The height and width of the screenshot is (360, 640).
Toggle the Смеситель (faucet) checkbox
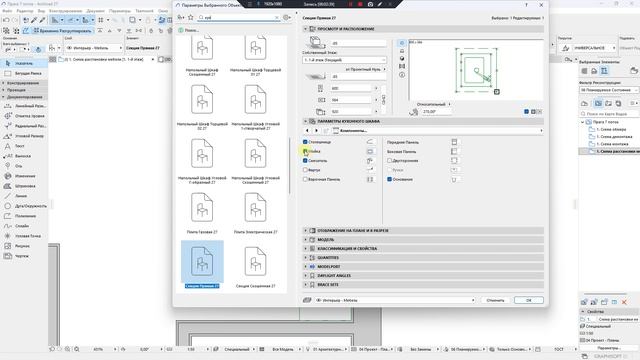click(x=305, y=160)
